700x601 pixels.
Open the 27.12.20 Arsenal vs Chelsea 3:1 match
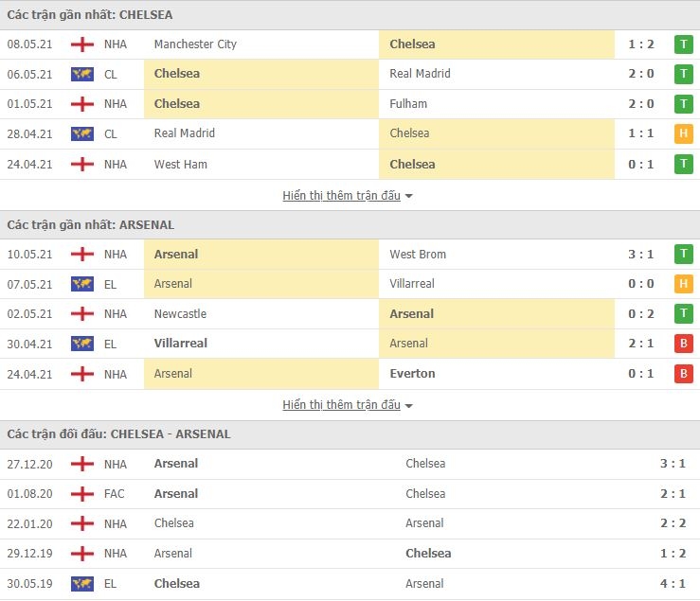click(x=350, y=464)
